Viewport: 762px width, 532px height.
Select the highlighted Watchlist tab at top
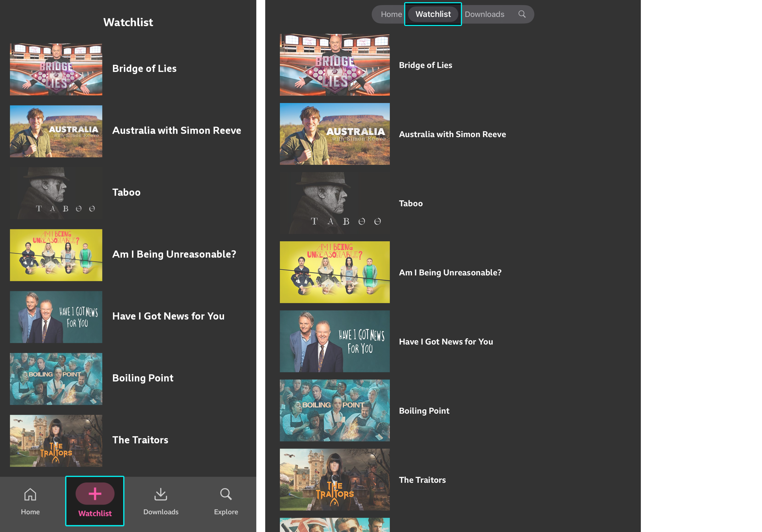[433, 14]
